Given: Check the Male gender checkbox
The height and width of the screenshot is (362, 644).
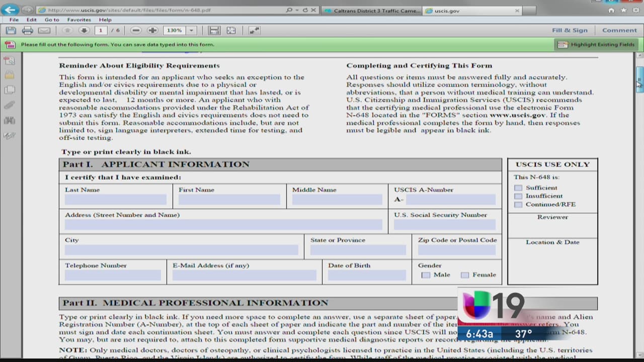Looking at the screenshot, I should click(x=426, y=275).
